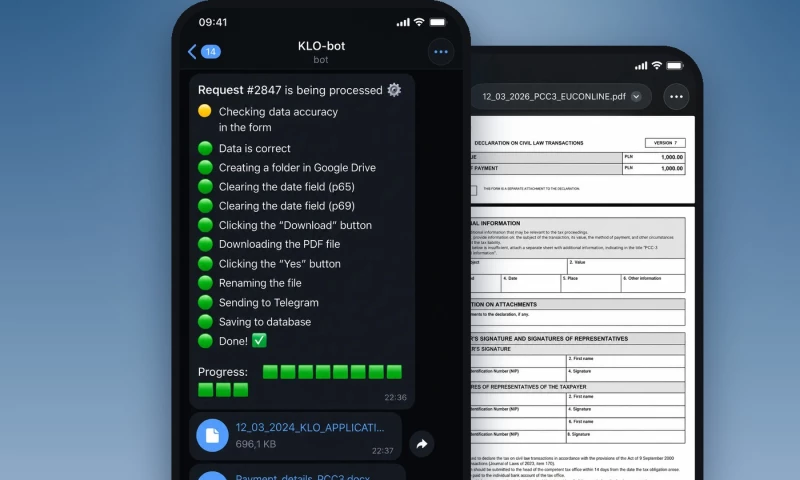
Task: Tap the spinning gear next to Request #2847
Action: coord(394,90)
